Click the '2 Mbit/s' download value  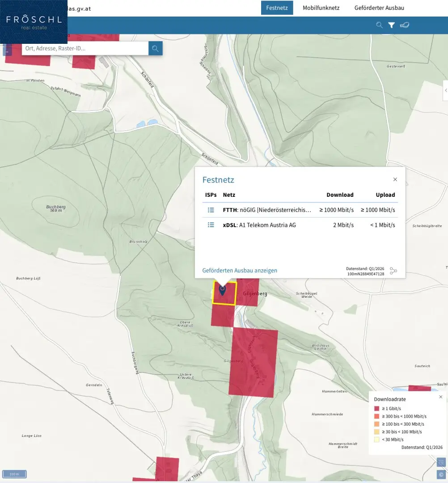(343, 225)
